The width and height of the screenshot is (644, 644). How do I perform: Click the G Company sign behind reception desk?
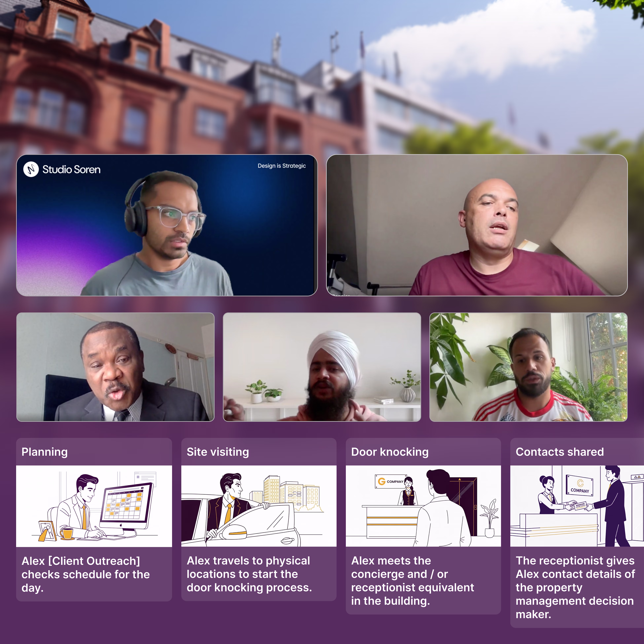coord(391,481)
